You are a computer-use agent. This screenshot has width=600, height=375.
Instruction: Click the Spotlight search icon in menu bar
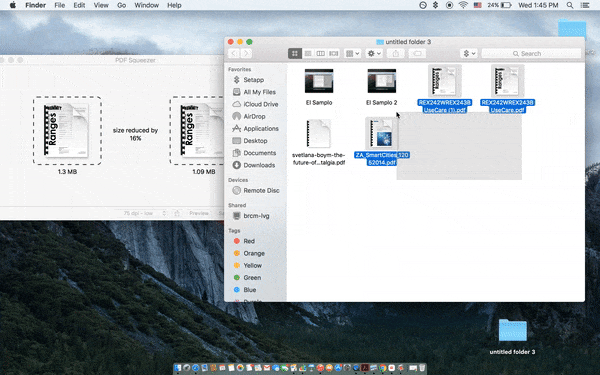pos(570,5)
